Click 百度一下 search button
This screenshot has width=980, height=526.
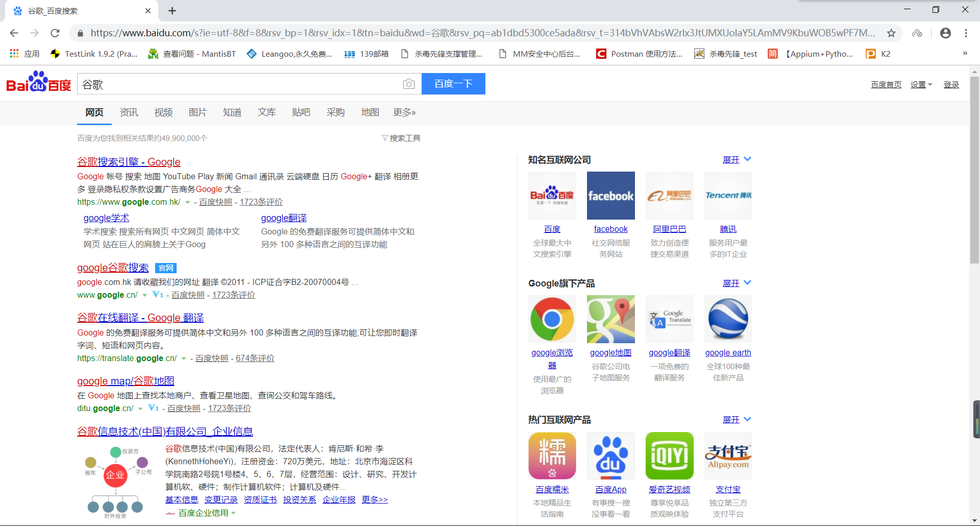(453, 84)
